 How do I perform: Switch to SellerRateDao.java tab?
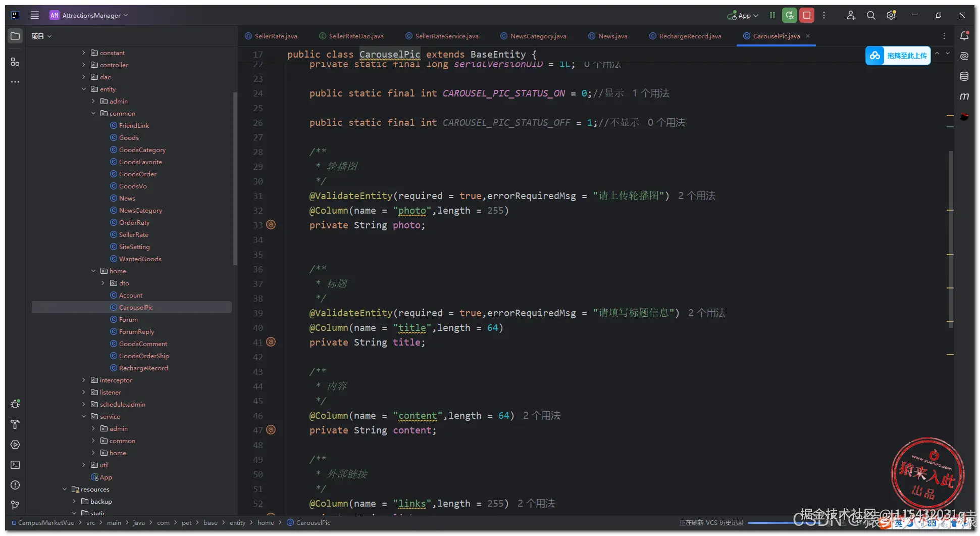click(351, 36)
